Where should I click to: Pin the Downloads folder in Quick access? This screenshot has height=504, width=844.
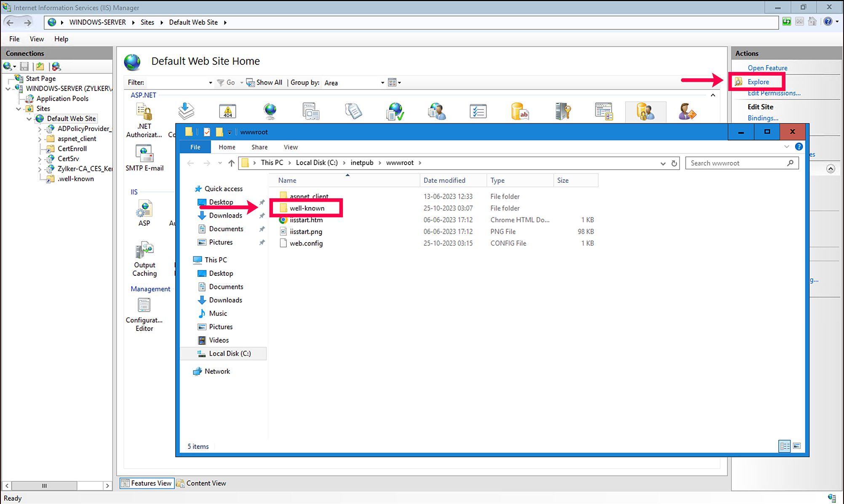262,215
